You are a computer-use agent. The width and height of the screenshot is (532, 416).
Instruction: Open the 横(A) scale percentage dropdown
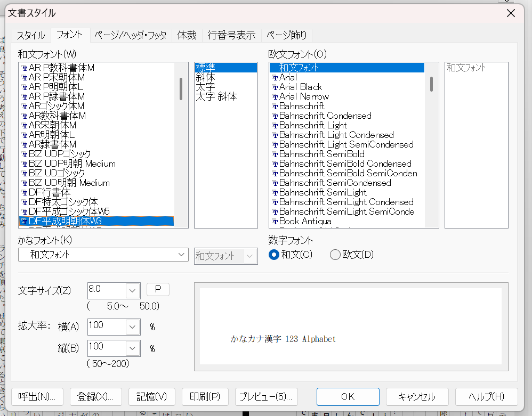tap(133, 327)
